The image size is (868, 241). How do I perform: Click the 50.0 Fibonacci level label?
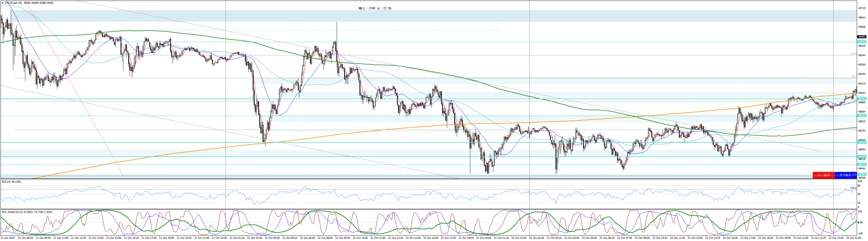click(853, 77)
